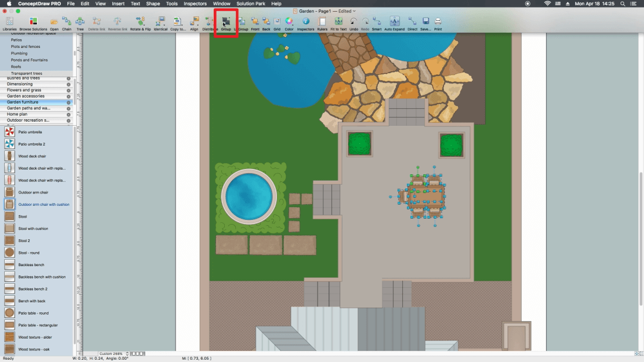The image size is (644, 362).
Task: Close the Dimensioning library
Action: tap(68, 84)
